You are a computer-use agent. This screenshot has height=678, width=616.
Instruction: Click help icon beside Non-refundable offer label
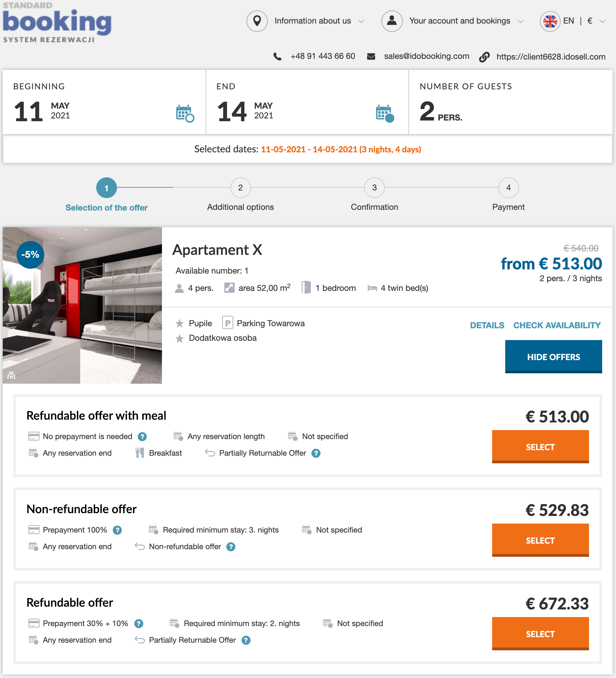coord(231,547)
